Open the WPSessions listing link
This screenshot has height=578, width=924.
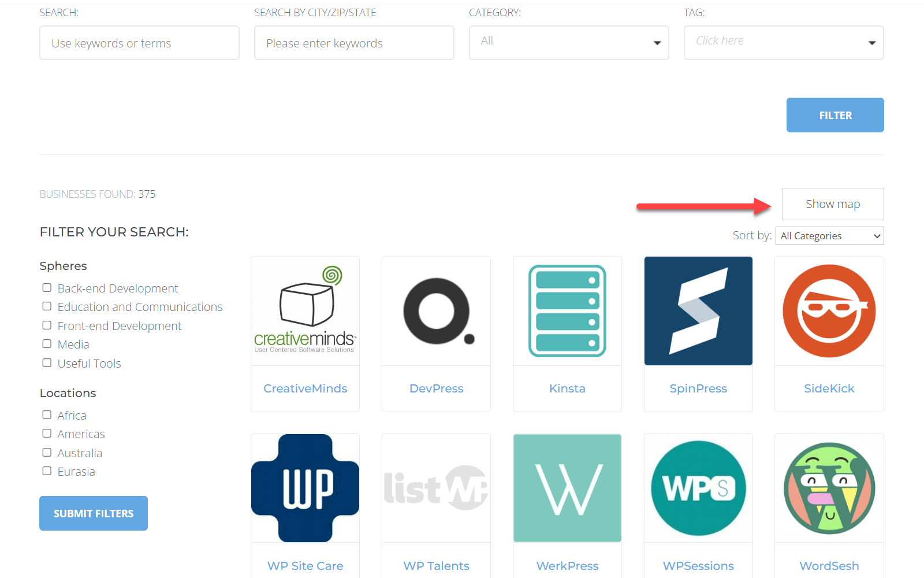click(698, 566)
